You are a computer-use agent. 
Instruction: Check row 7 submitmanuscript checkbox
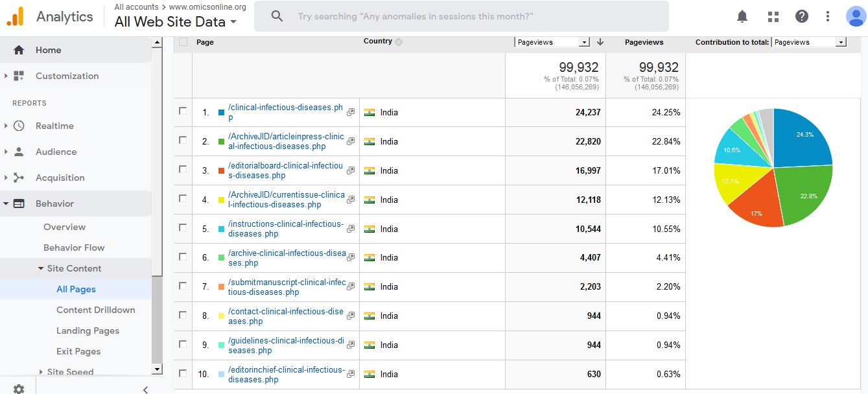click(x=183, y=285)
